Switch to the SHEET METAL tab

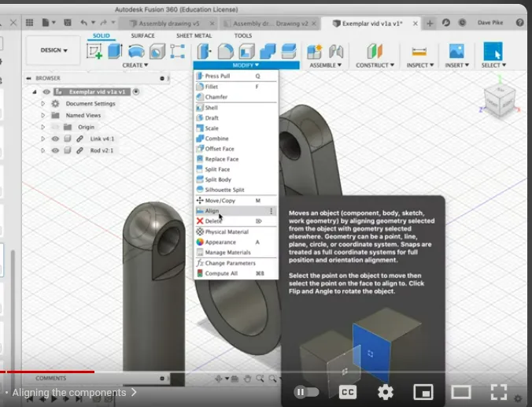(x=193, y=35)
